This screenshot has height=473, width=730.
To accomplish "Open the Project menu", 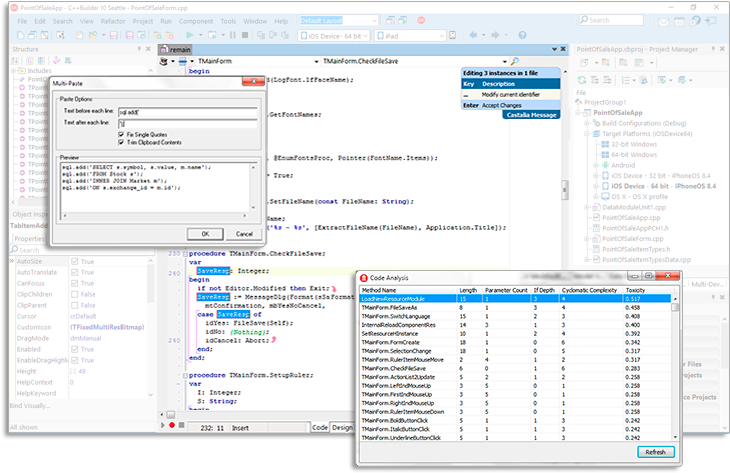I will pos(142,21).
